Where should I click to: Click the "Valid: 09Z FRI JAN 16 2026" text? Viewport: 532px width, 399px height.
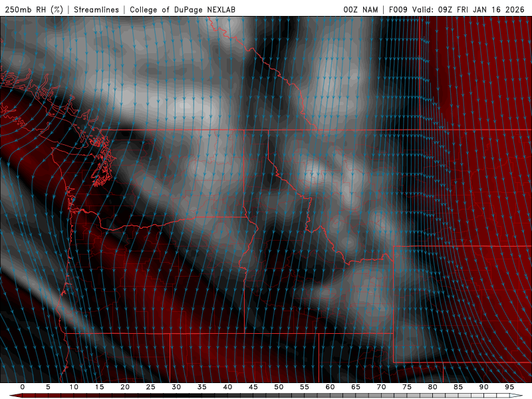click(468, 9)
